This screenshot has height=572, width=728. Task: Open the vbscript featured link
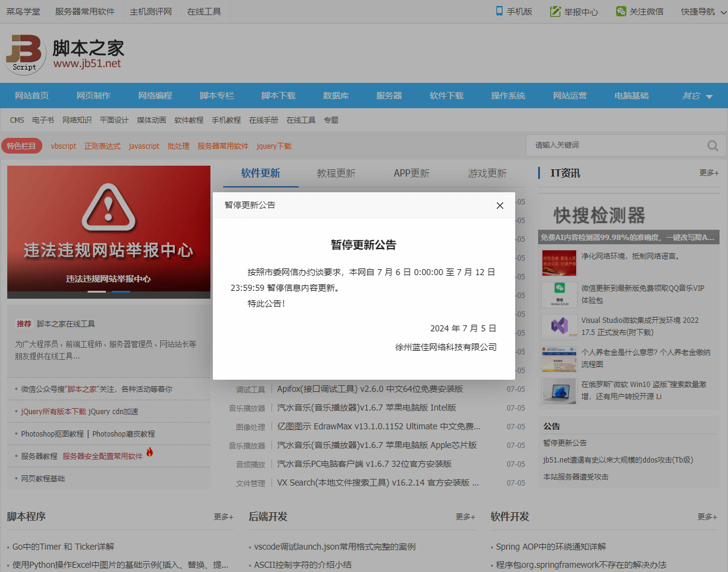click(x=63, y=146)
